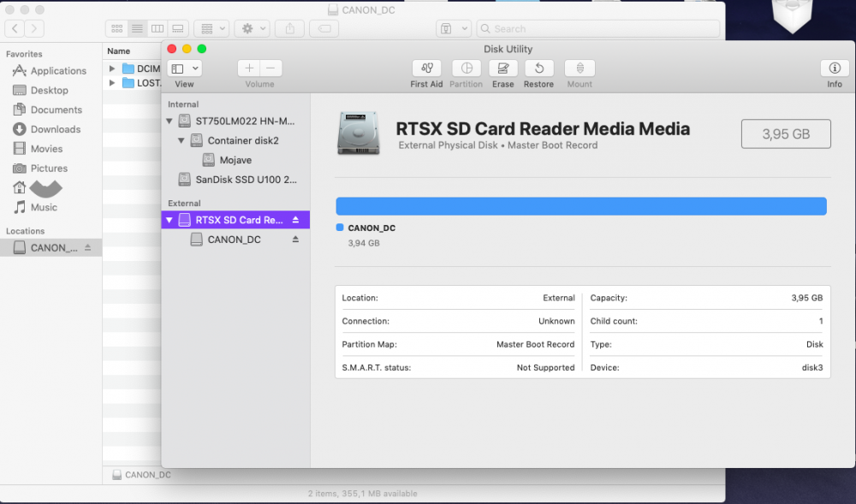
Task: Click the disk3 device value
Action: (x=811, y=368)
